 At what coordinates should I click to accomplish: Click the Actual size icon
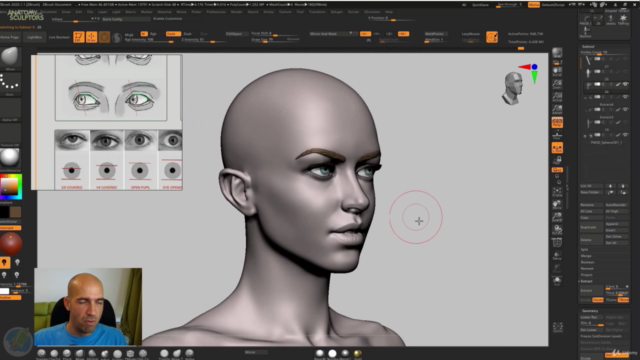(557, 97)
